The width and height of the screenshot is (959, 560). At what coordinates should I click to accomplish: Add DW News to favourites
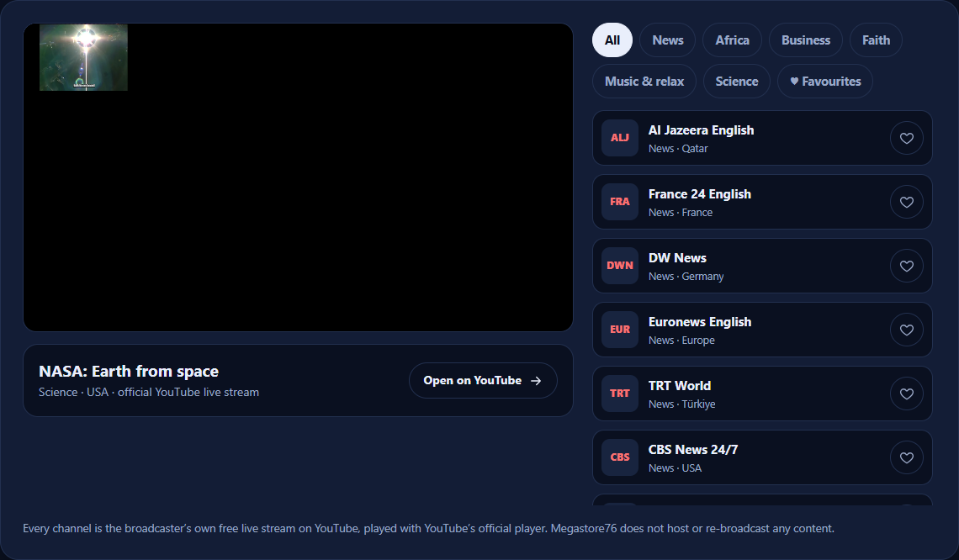[x=906, y=266]
